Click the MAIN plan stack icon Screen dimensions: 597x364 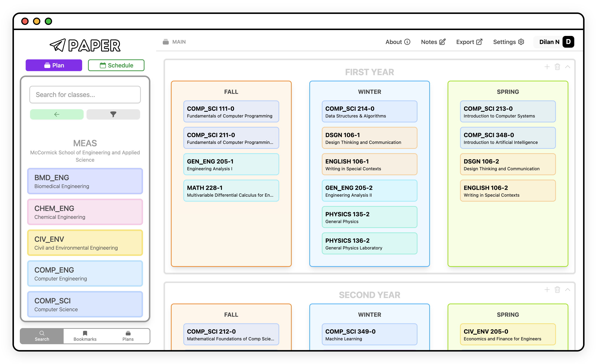(166, 42)
